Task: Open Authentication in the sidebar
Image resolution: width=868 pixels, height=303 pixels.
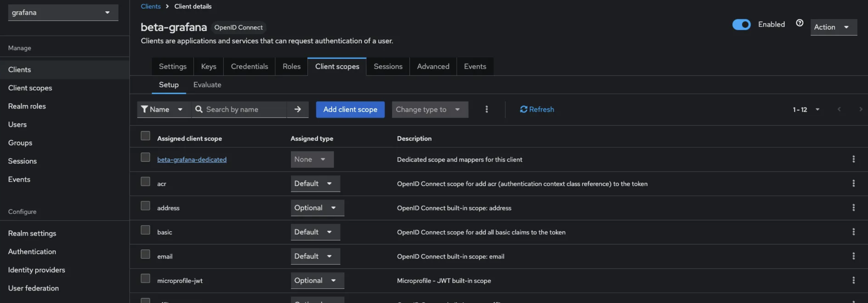Action: pos(65,251)
